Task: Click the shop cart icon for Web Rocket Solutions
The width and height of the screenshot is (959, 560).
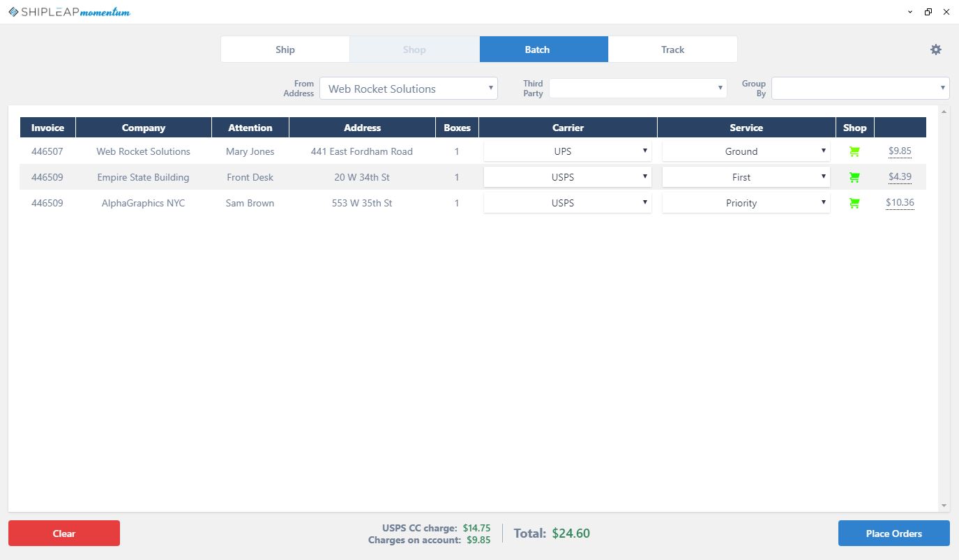Action: click(x=854, y=151)
